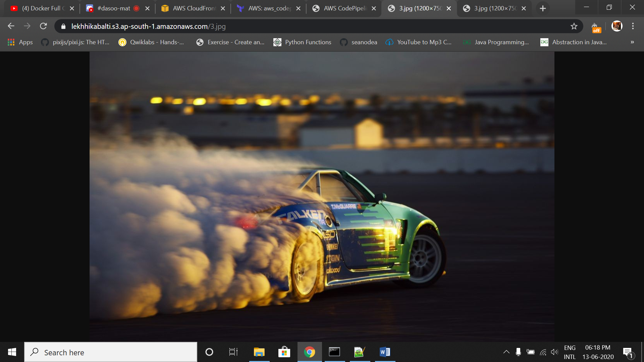Bookmark this page with star icon

click(574, 26)
